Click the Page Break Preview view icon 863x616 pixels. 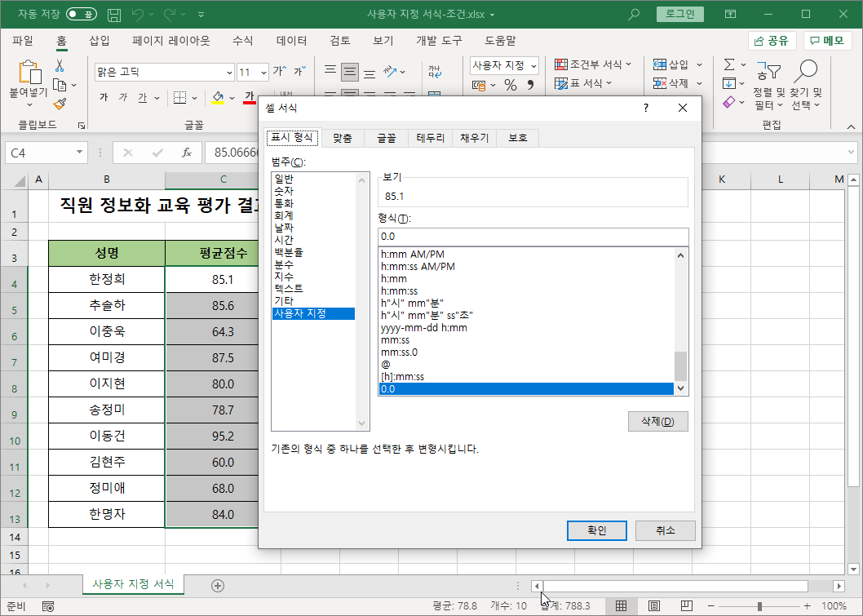coord(686,606)
